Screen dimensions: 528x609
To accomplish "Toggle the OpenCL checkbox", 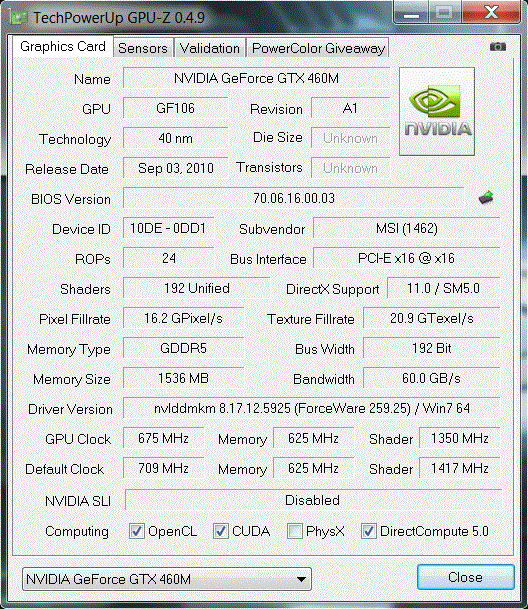I will point(136,531).
